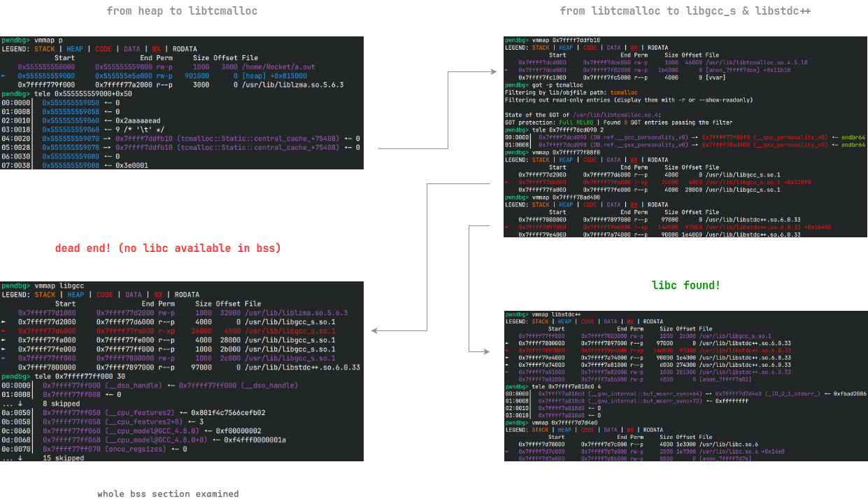Click the blue HEAP legend label in bottom-left terminal

(76, 295)
